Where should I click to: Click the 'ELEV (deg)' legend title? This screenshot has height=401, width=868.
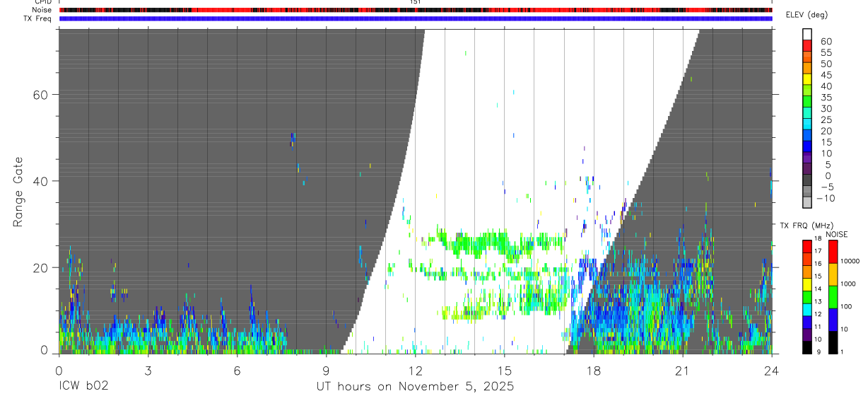[x=807, y=15]
